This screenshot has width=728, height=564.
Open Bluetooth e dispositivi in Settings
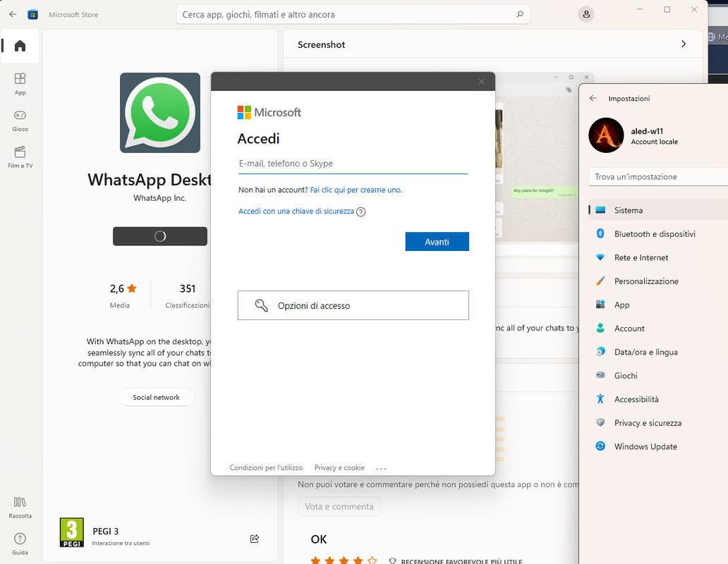(x=658, y=234)
